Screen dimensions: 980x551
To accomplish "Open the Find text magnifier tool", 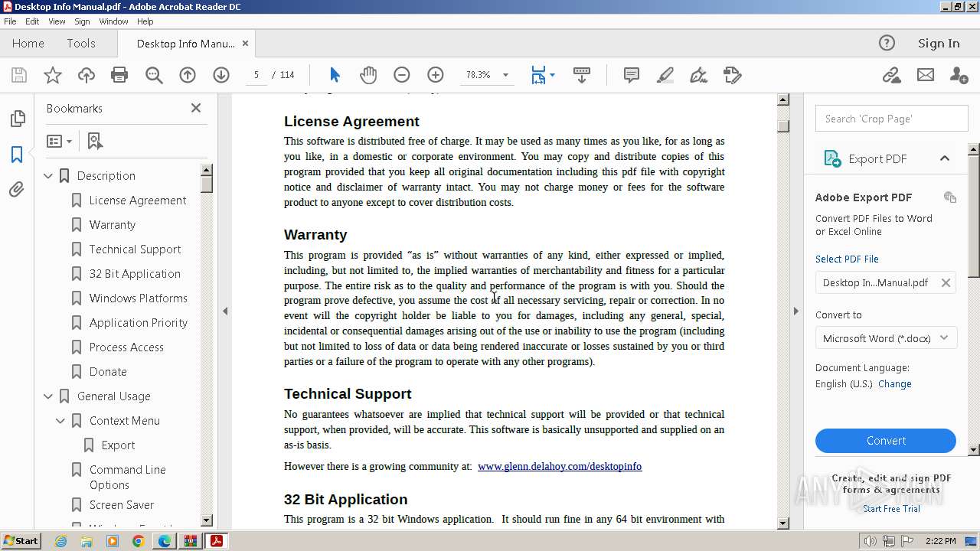I will point(154,75).
